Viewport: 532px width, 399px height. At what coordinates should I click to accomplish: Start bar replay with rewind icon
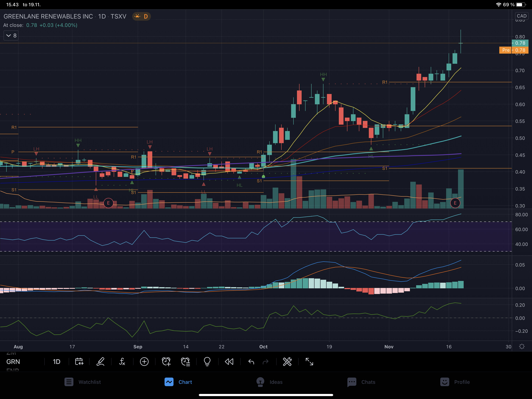[229, 362]
